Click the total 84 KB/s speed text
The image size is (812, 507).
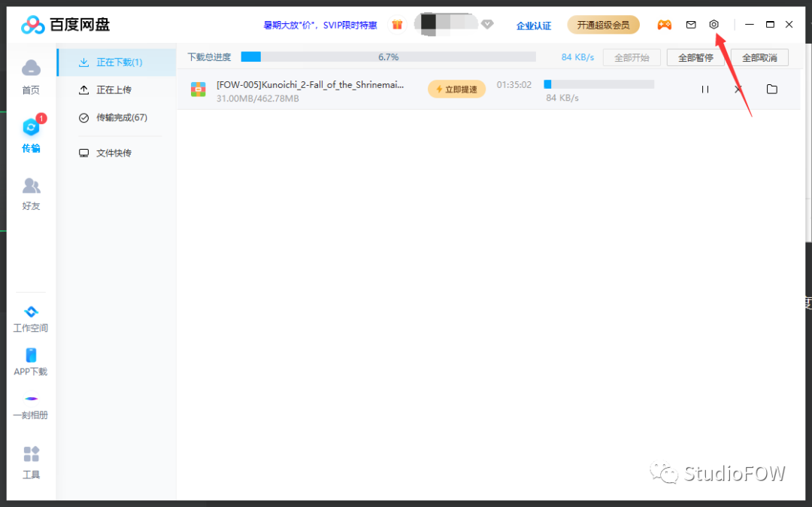tap(577, 57)
